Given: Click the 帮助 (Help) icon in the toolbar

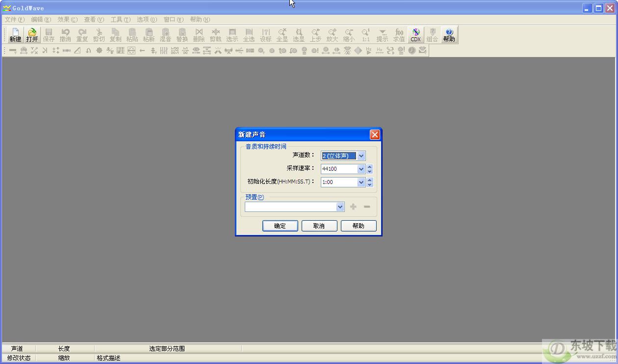Looking at the screenshot, I should pos(449,35).
